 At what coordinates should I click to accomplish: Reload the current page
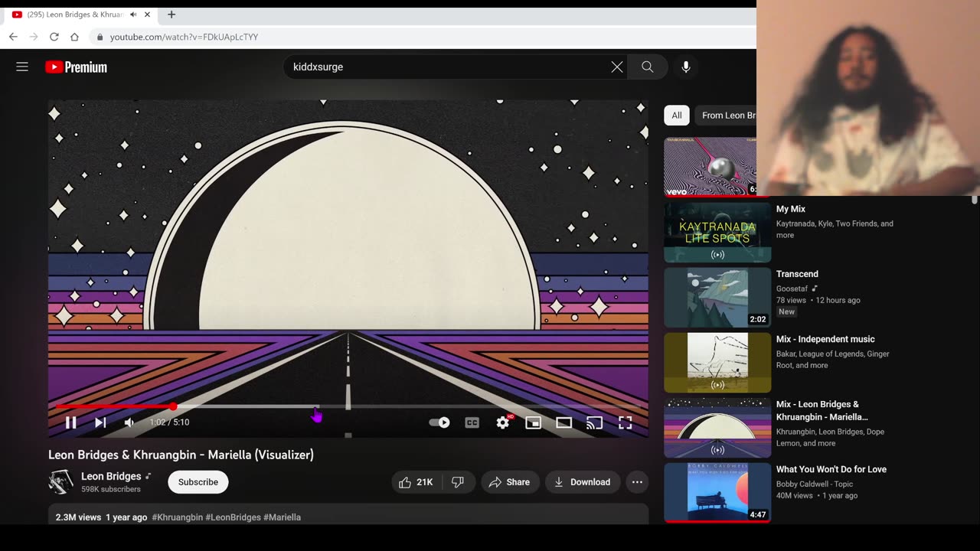54,37
